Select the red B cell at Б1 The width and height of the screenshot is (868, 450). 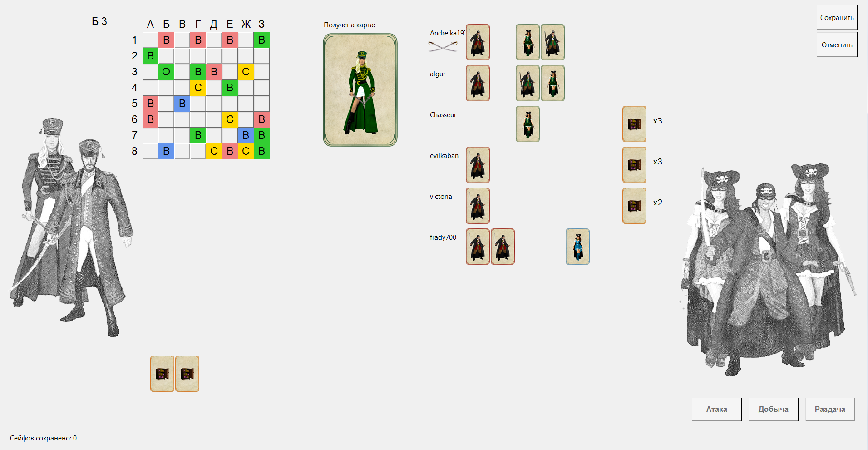tap(166, 40)
